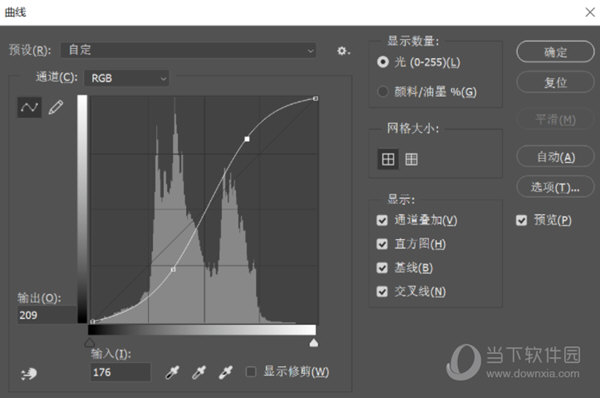This screenshot has height=398, width=600.
Task: Choose the simple 4x4 grid icon
Action: coord(388,159)
